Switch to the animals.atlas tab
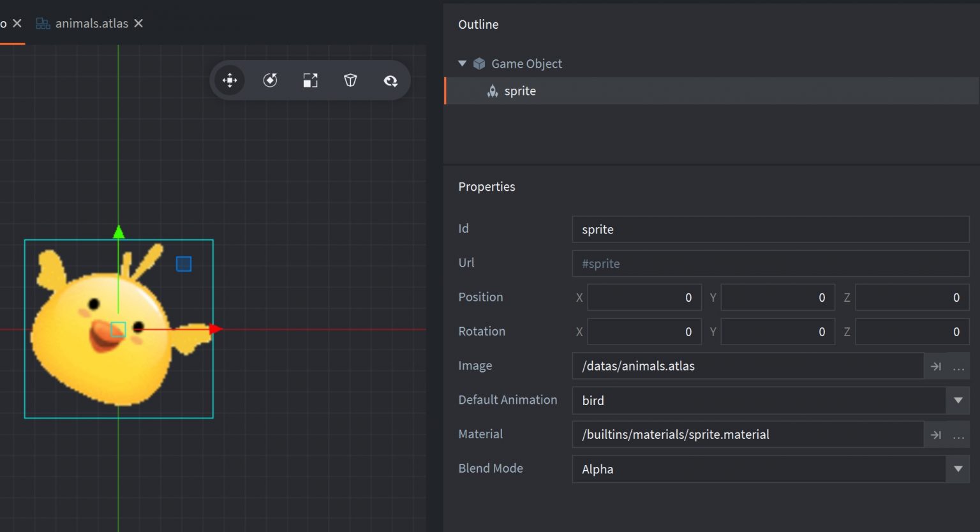Screen dimensions: 980x532 point(91,24)
